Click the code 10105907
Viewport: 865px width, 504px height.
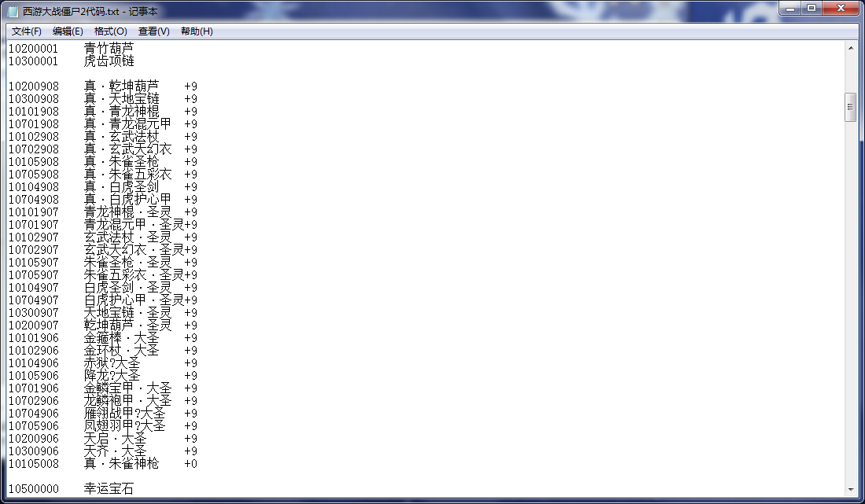click(x=33, y=263)
